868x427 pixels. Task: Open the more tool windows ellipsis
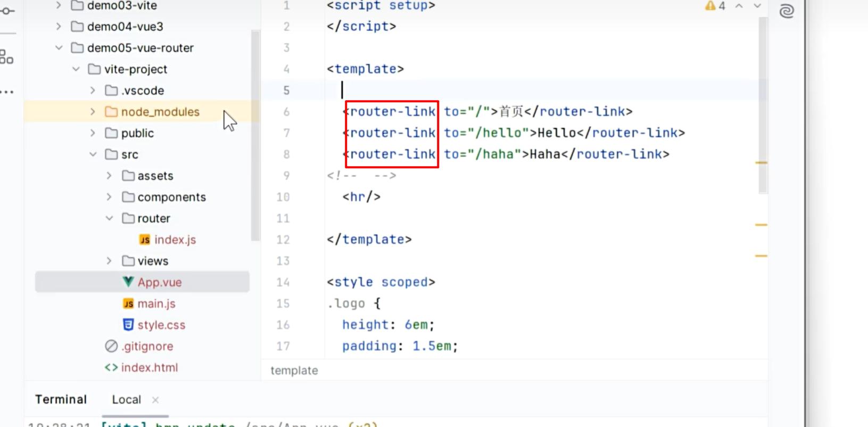7,92
